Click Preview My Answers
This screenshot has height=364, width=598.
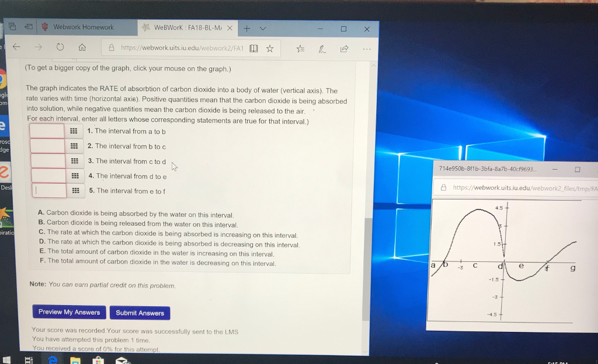click(68, 313)
